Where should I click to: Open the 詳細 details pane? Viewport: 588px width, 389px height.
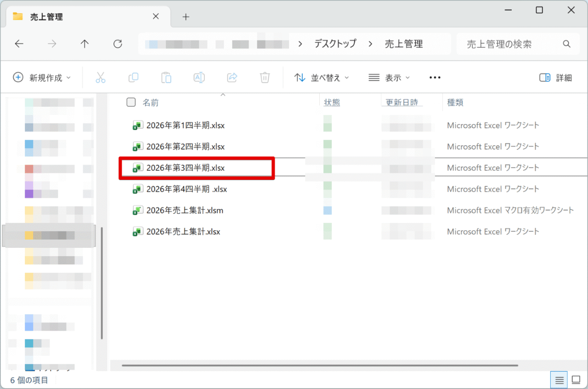coord(555,77)
